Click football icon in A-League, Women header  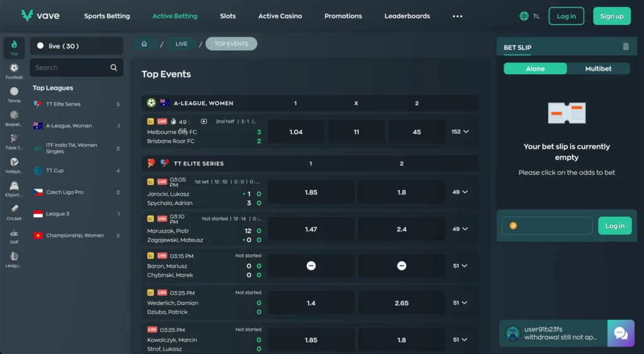pyautogui.click(x=151, y=102)
